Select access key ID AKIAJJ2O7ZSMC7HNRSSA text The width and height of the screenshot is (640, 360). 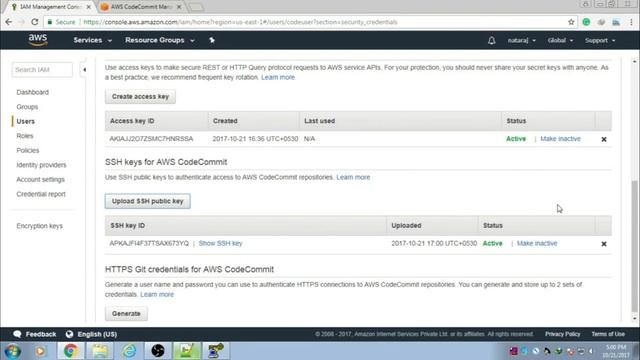151,139
